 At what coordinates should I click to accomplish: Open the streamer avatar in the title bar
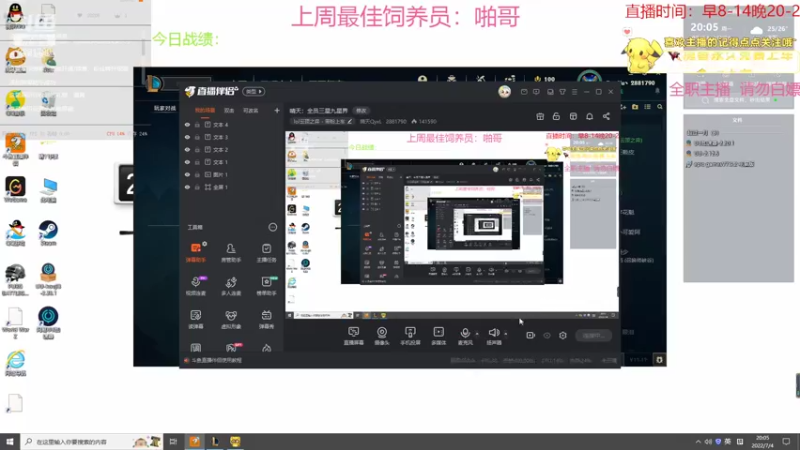click(x=504, y=92)
